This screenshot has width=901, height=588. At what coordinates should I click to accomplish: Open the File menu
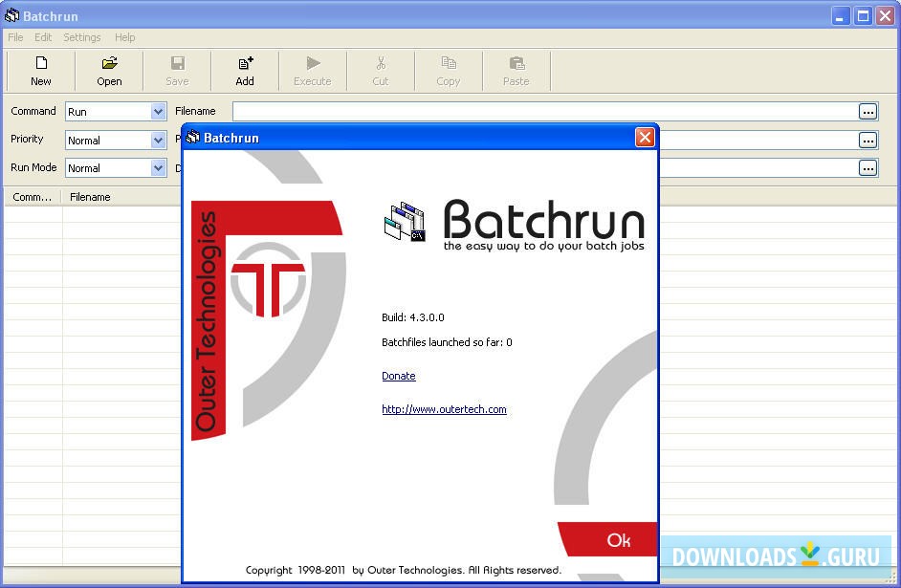coord(15,37)
